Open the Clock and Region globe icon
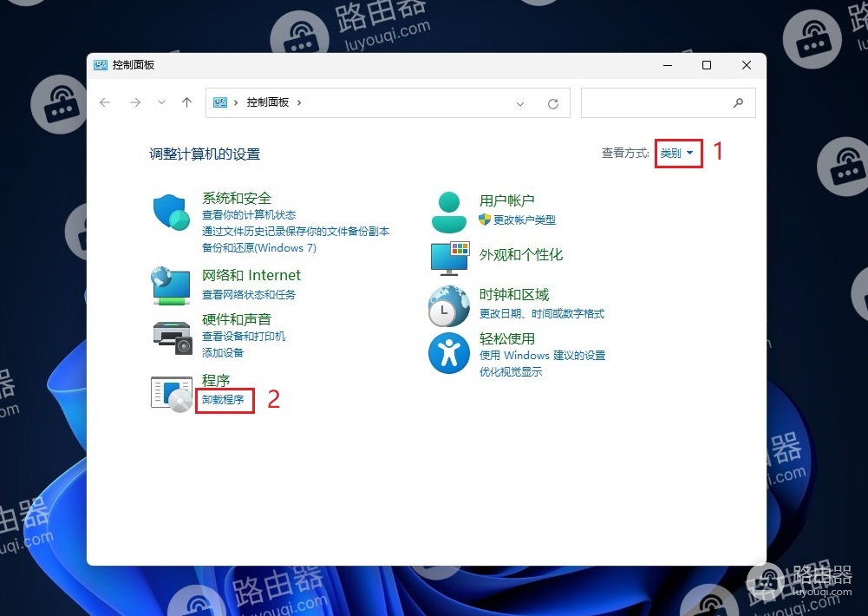868x616 pixels. [449, 305]
